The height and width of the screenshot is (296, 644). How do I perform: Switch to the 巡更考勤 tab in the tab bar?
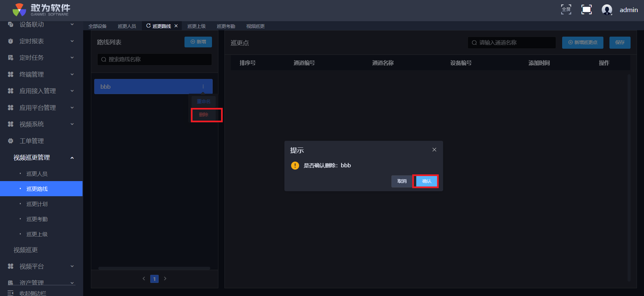[226, 26]
